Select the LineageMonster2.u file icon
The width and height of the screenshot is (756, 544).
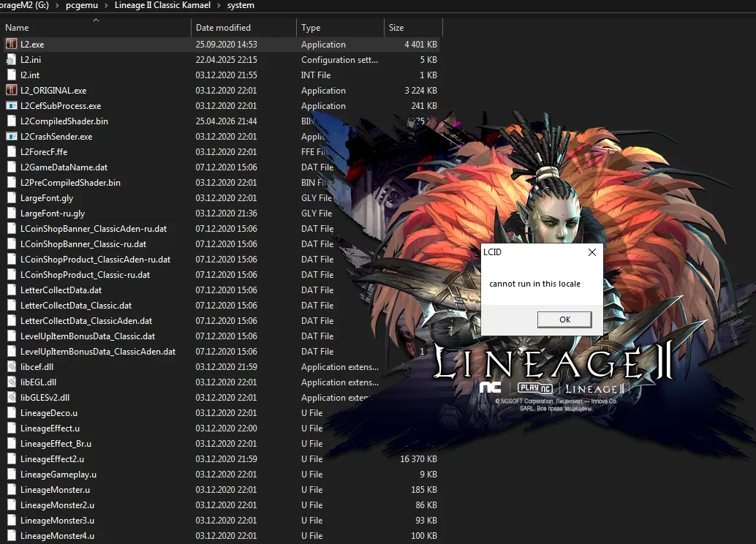coord(12,505)
